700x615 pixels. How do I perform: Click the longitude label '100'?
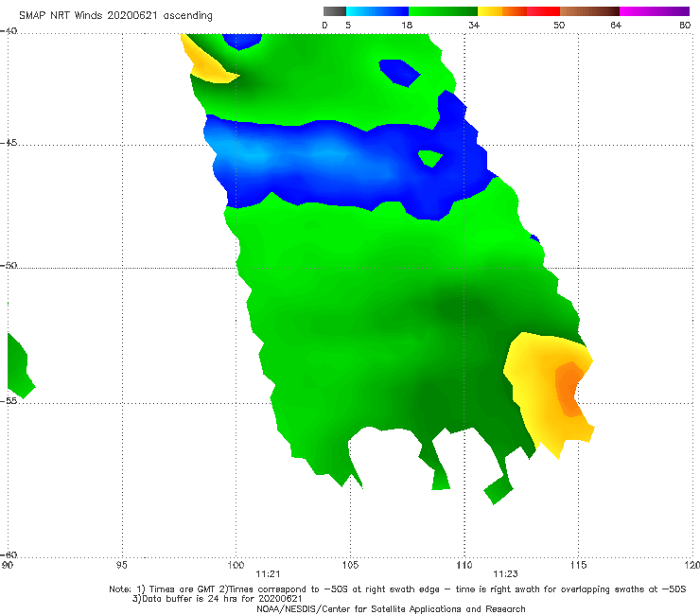pyautogui.click(x=236, y=565)
